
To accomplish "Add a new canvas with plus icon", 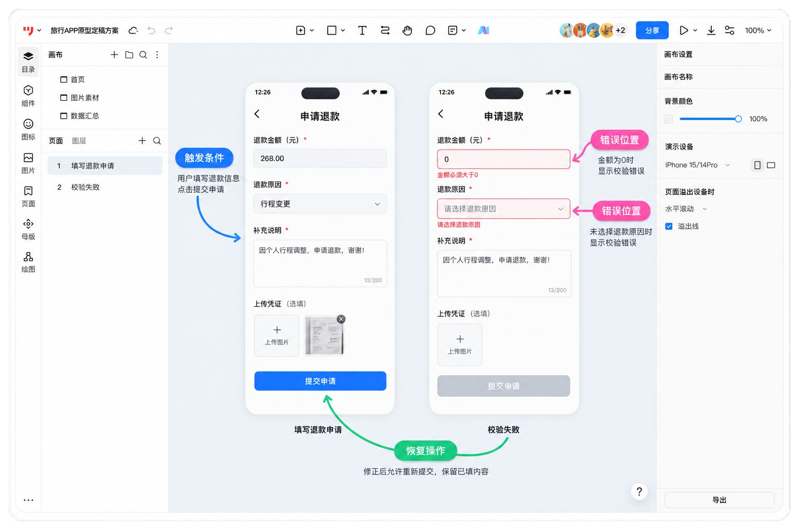I will point(114,55).
